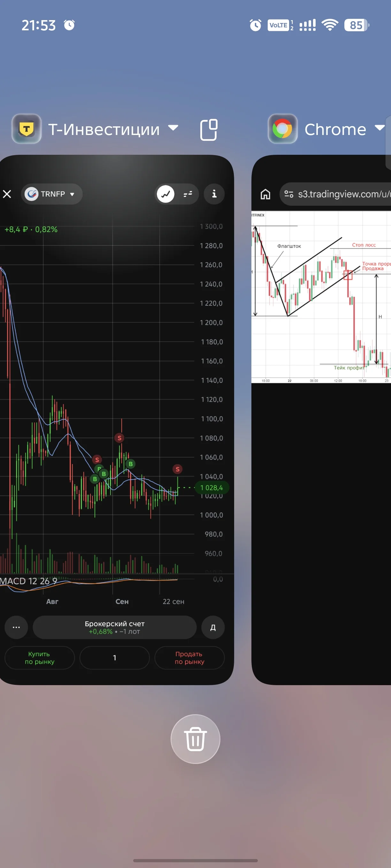Tap the rightmost S sell marker on chart
This screenshot has width=391, height=868.
coord(177,469)
